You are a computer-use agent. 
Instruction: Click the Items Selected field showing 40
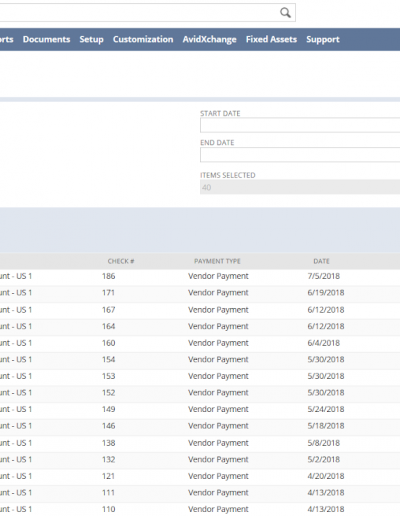(300, 187)
